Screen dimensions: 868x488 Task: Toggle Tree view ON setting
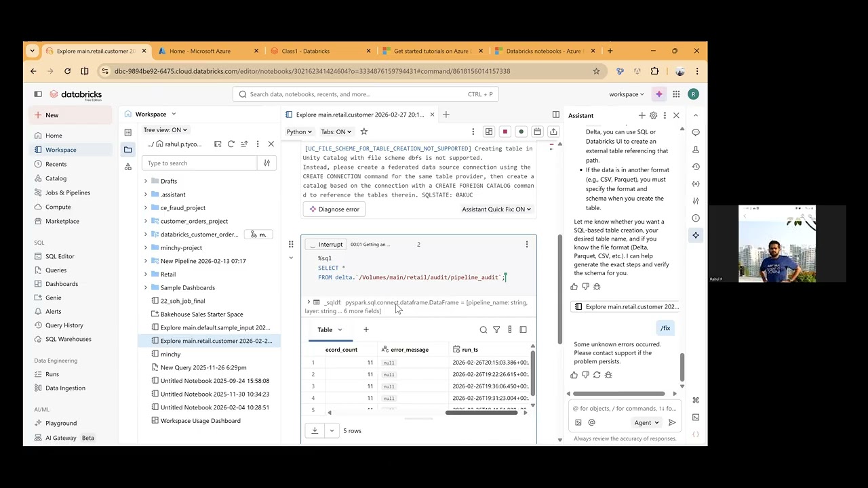(x=165, y=129)
